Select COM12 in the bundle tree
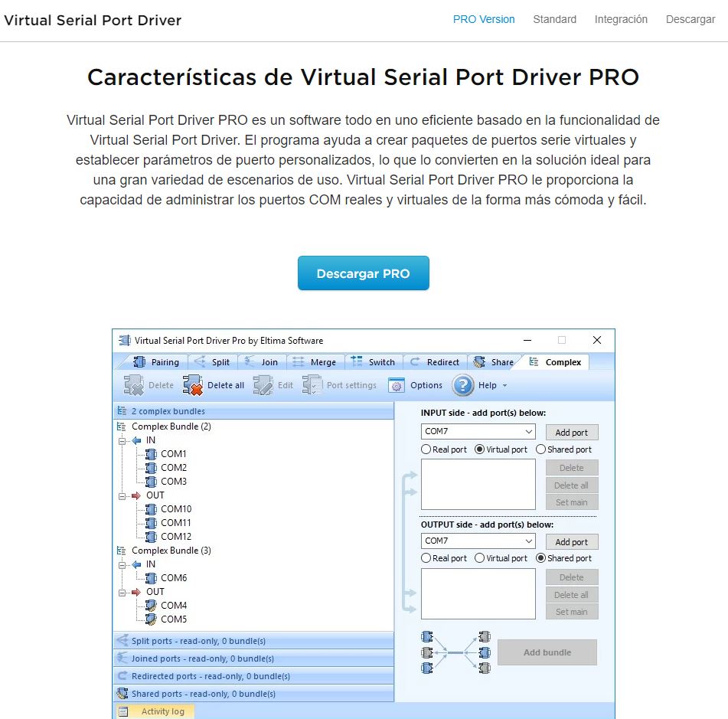 tap(176, 537)
